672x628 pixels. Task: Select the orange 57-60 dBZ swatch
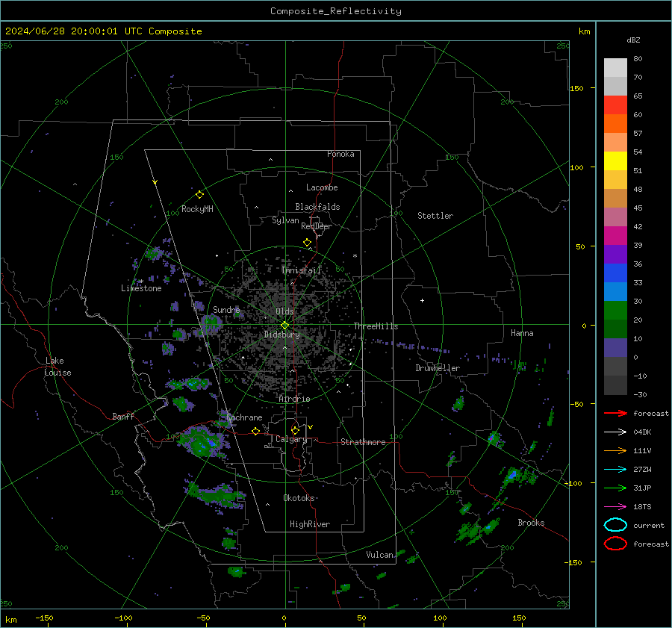[x=615, y=124]
